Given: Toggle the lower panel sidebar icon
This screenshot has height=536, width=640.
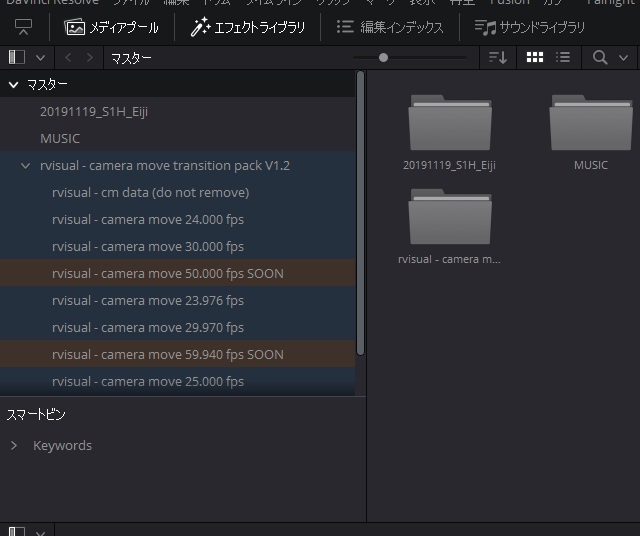Looking at the screenshot, I should [x=17, y=531].
